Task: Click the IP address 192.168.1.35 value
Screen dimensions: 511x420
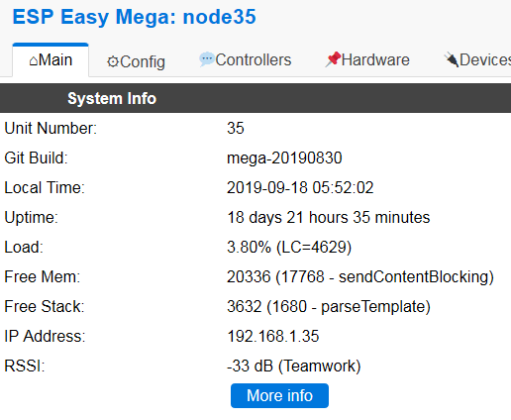Action: pyautogui.click(x=273, y=336)
